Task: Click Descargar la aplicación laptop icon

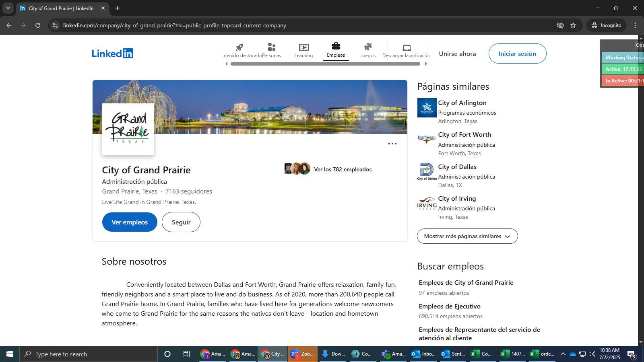Action: pyautogui.click(x=407, y=47)
